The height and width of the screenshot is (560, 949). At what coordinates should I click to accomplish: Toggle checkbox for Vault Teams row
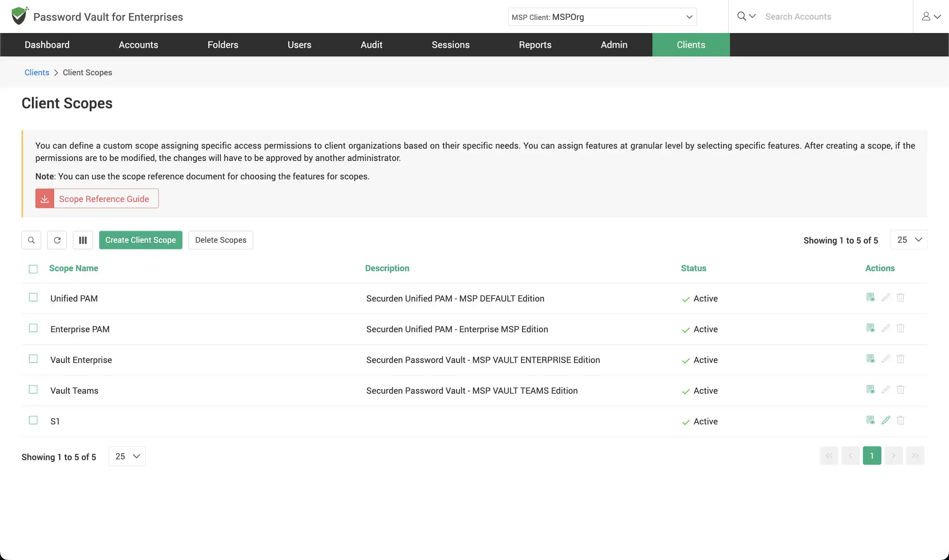point(33,390)
